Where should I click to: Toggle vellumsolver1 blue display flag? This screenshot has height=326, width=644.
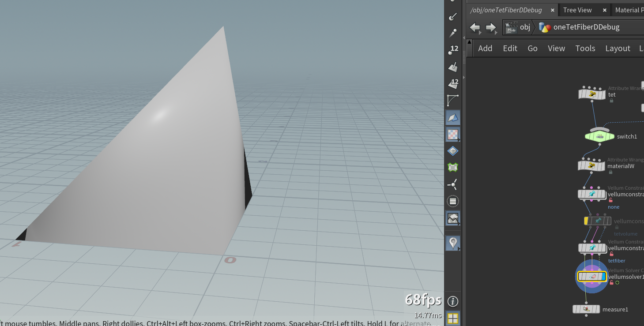(603, 277)
